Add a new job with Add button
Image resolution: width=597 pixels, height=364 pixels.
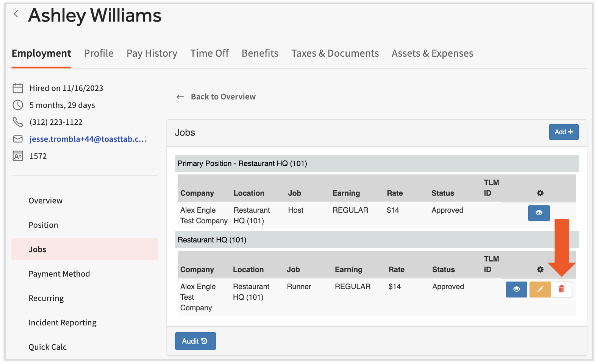point(563,132)
